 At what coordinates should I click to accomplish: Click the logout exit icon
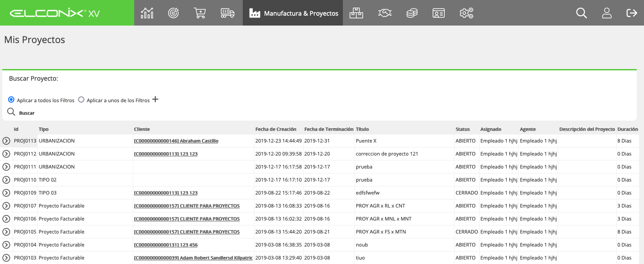pyautogui.click(x=632, y=13)
